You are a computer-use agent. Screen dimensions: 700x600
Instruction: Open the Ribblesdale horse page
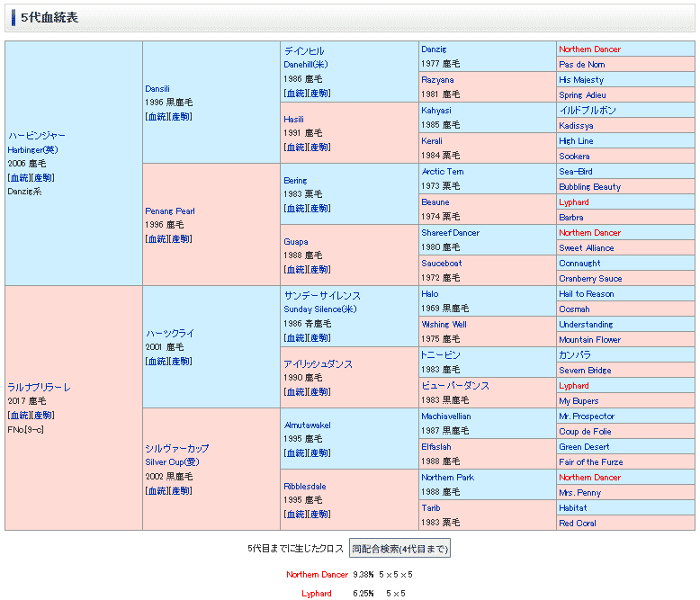pos(305,486)
